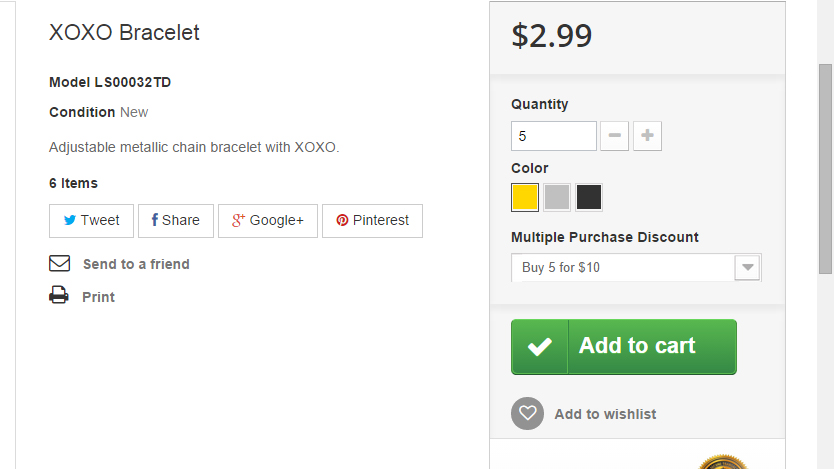Screen dimensions: 834x469
Task: Click the envelope icon for Send to a friend
Action: [60, 264]
